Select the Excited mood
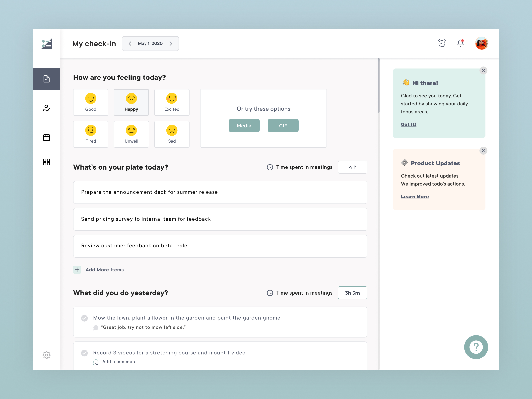The image size is (532, 399). point(172,102)
